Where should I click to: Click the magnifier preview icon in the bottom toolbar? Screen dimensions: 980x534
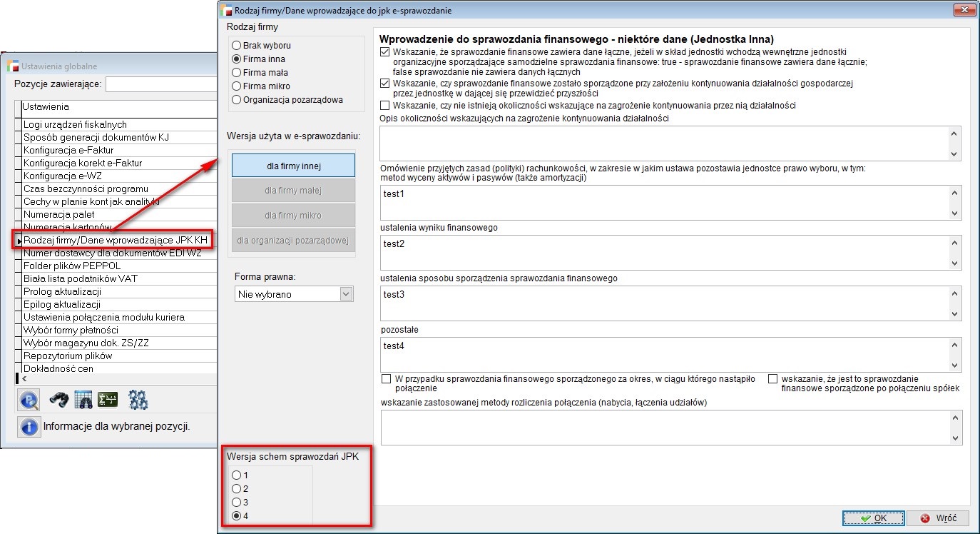[28, 400]
